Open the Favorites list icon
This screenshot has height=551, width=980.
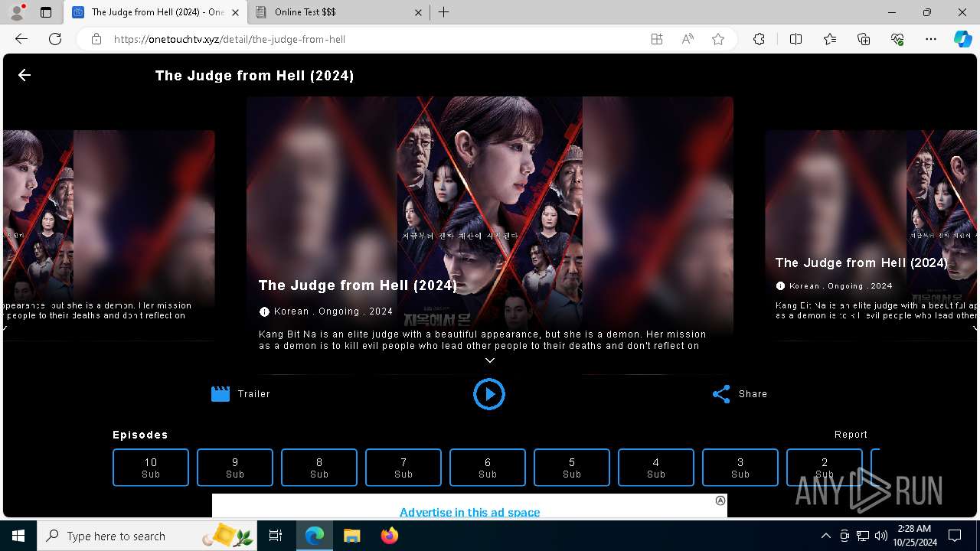[x=830, y=39]
